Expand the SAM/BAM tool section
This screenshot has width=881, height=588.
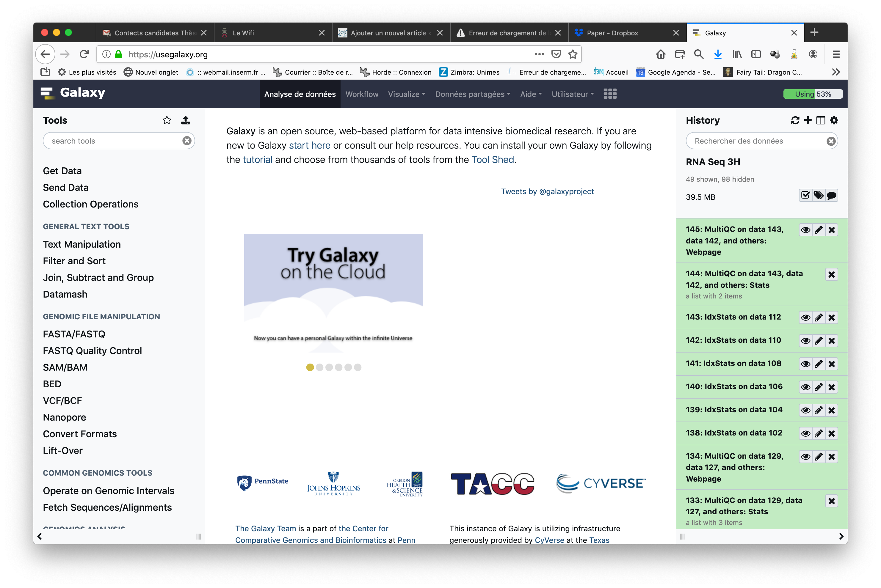pyautogui.click(x=65, y=367)
